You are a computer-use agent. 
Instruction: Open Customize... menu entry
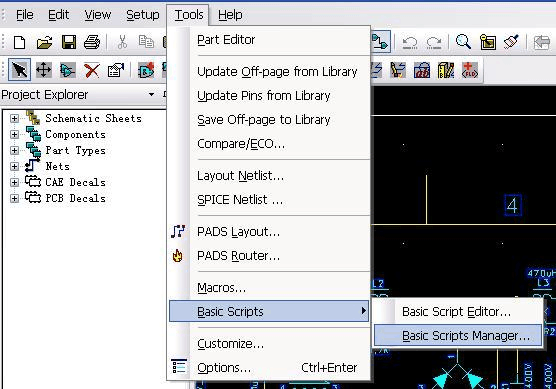click(269, 344)
